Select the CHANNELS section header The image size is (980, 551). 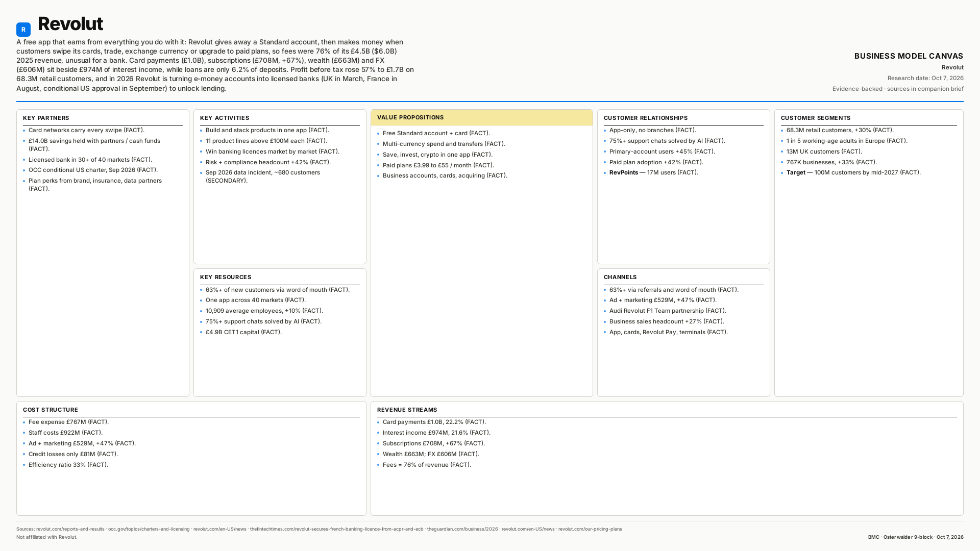click(x=620, y=277)
